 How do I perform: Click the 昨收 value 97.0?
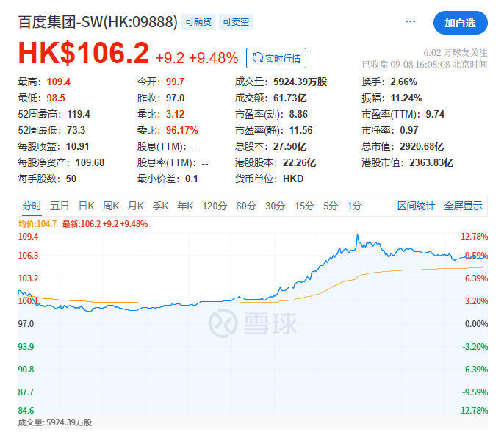tap(175, 98)
